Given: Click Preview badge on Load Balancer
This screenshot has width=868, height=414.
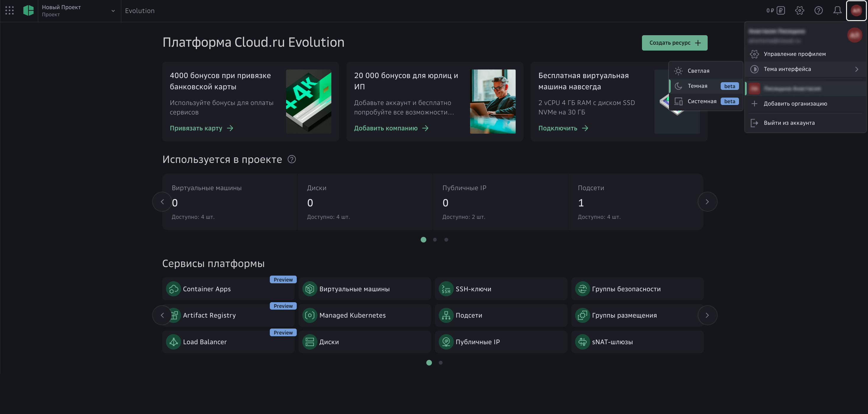Looking at the screenshot, I should 283,332.
